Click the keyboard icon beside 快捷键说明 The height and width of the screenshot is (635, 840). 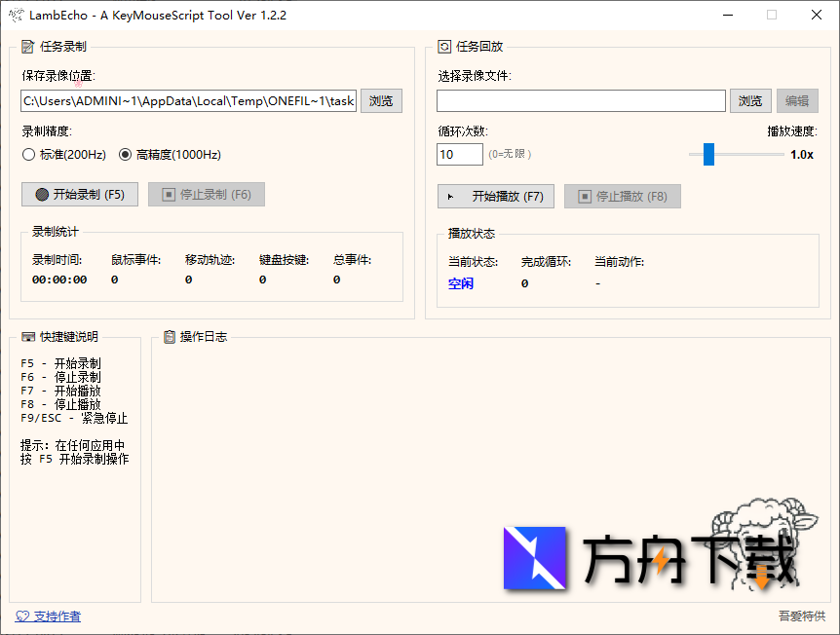pyautogui.click(x=27, y=335)
